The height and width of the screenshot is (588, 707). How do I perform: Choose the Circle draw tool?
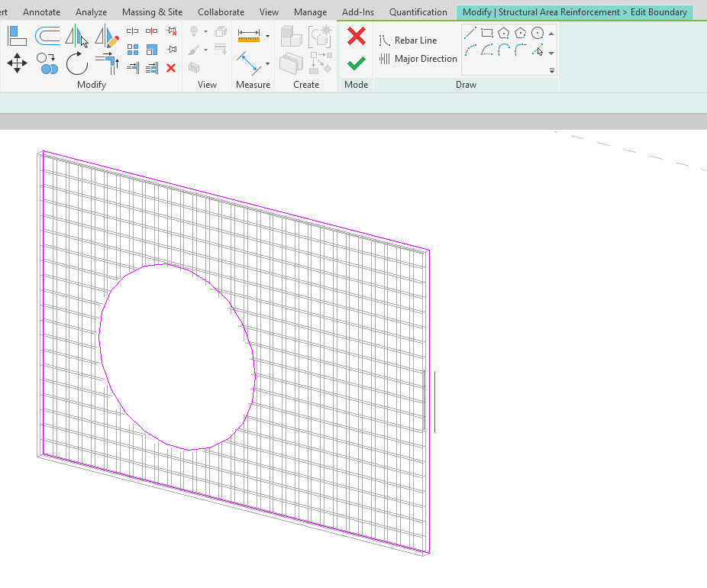click(x=537, y=34)
